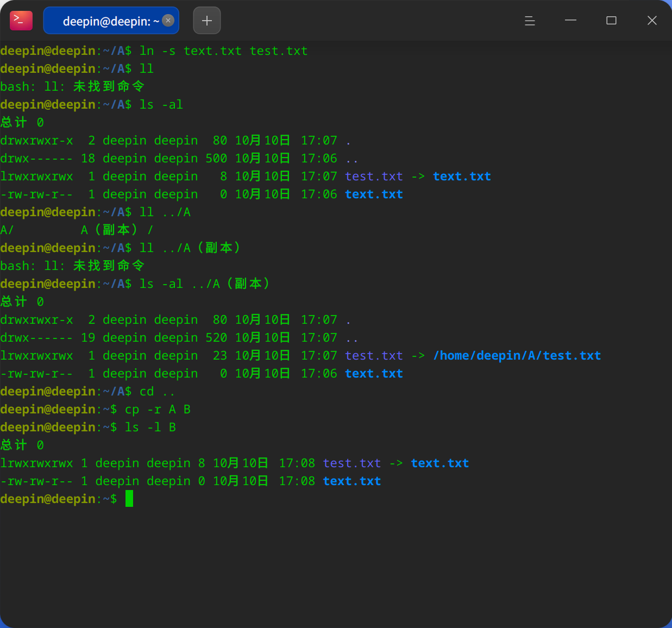Click link target 'text.txt' in first listing
The image size is (672, 628).
point(462,176)
